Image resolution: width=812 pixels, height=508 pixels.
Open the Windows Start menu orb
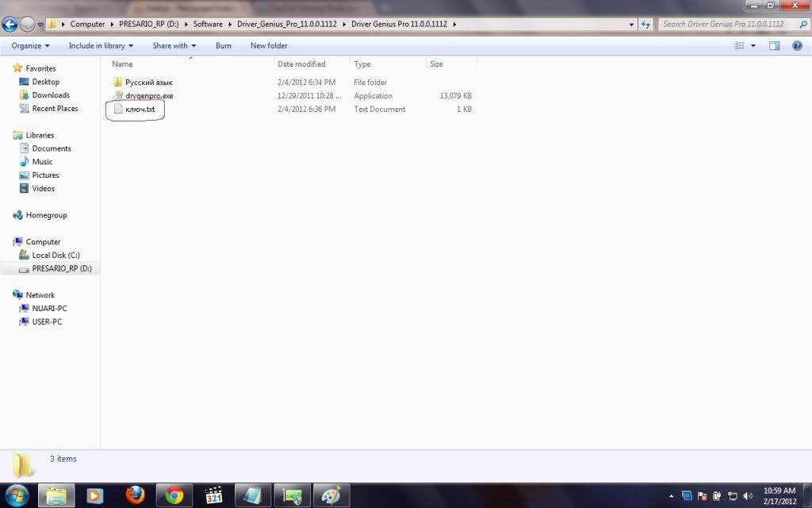[x=17, y=495]
